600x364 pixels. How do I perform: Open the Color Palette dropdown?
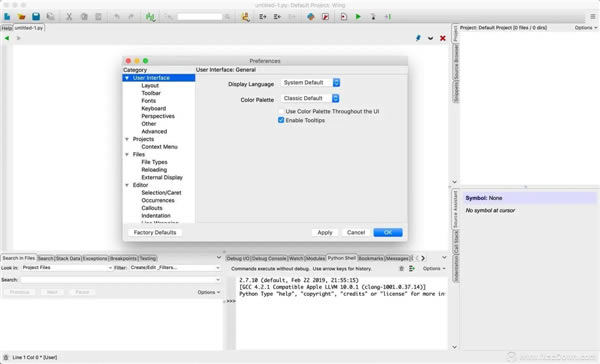(x=310, y=98)
